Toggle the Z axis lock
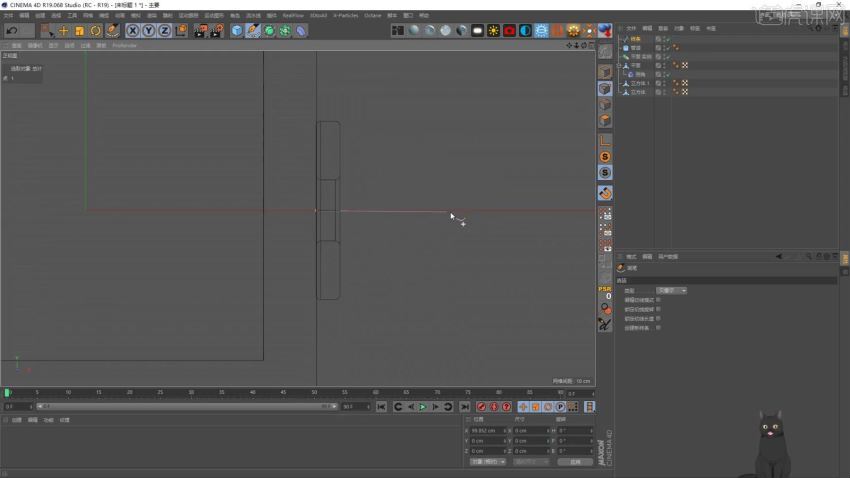This screenshot has width=850, height=478. 164,30
